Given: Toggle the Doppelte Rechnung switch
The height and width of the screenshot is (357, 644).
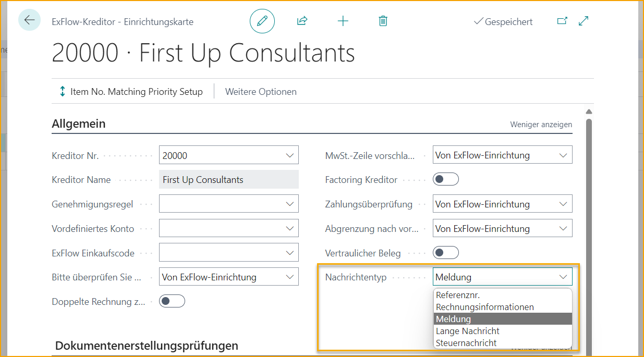Looking at the screenshot, I should click(172, 301).
